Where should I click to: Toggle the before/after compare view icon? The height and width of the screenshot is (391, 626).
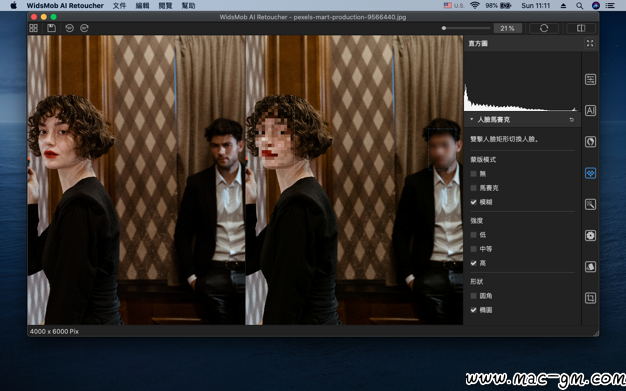581,28
